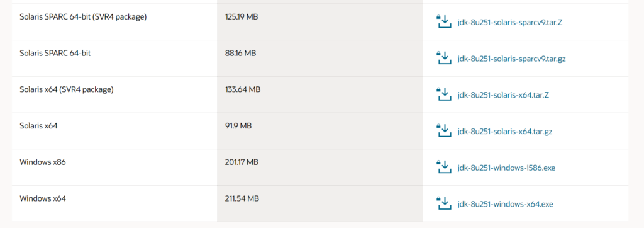Download jdk-8u251-windows-x64.exe file link
644x228 pixels.
505,203
